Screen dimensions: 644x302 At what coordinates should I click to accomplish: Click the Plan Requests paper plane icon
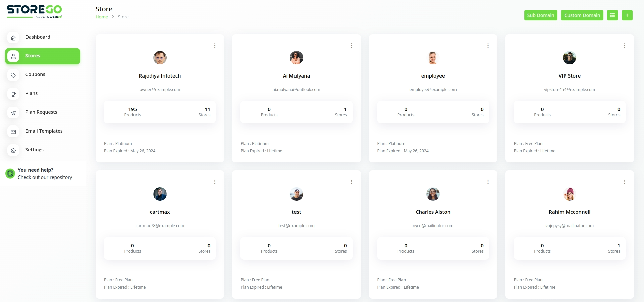coord(13,113)
